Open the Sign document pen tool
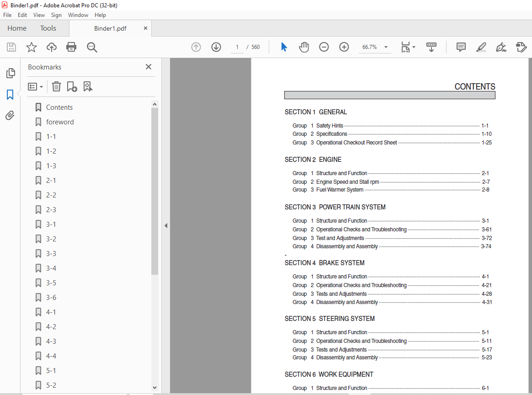The image size is (532, 395). pyautogui.click(x=501, y=47)
